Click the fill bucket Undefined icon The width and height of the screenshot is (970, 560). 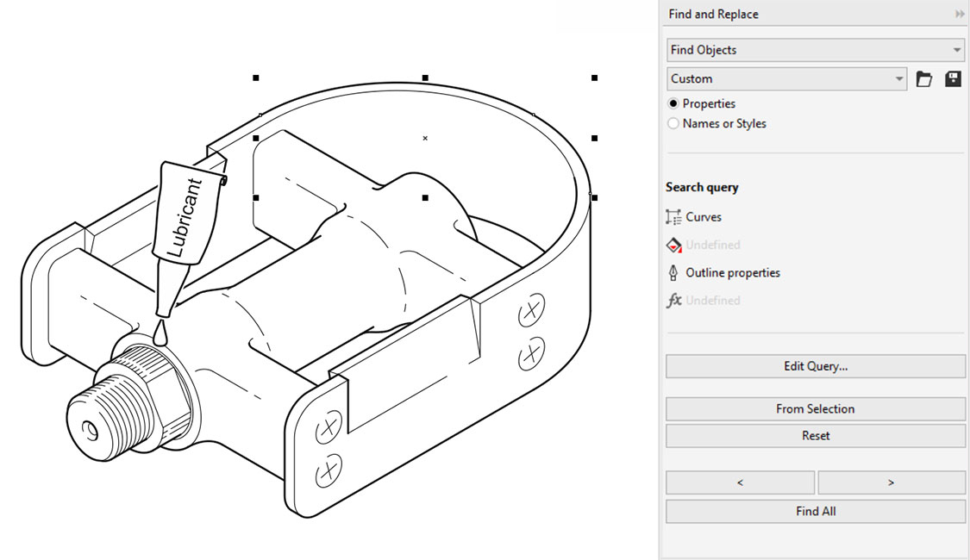tap(673, 245)
